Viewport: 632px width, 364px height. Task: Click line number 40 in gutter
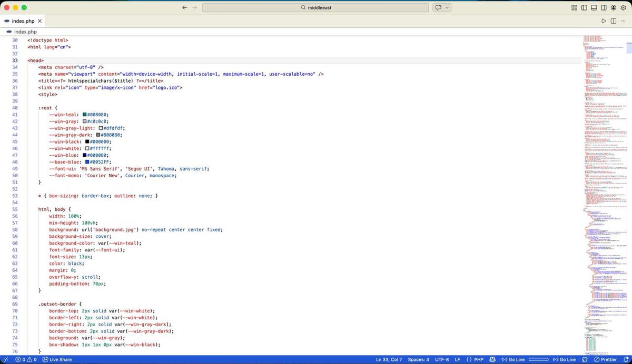(x=15, y=108)
